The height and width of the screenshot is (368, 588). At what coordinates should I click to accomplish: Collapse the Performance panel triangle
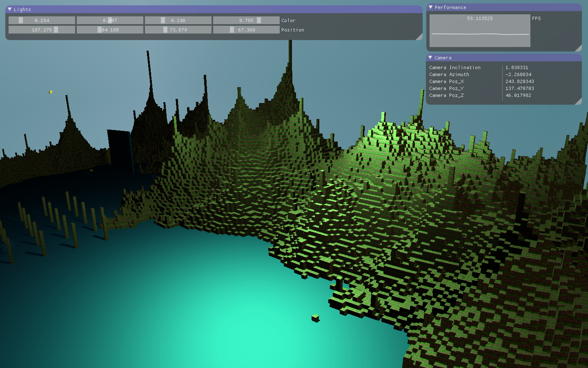coord(430,7)
